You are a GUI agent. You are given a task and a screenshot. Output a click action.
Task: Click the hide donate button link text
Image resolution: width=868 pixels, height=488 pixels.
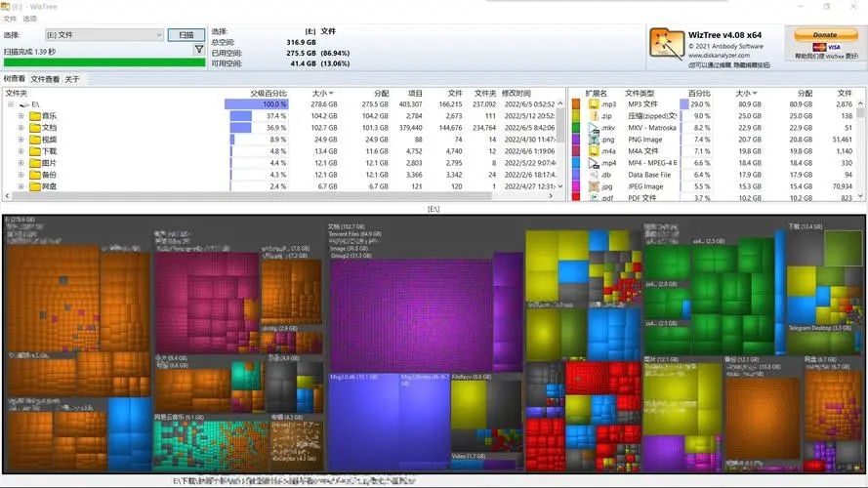click(x=729, y=64)
